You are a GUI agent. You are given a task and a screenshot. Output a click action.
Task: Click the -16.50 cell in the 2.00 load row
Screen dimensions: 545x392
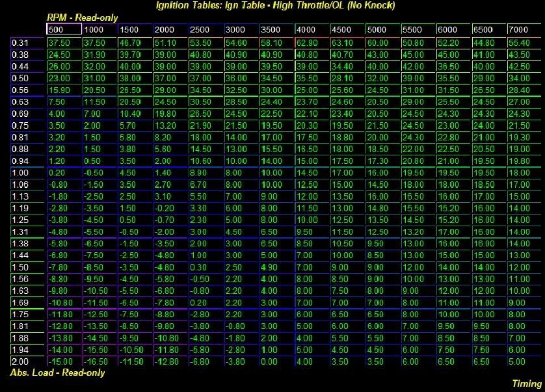[98, 361]
